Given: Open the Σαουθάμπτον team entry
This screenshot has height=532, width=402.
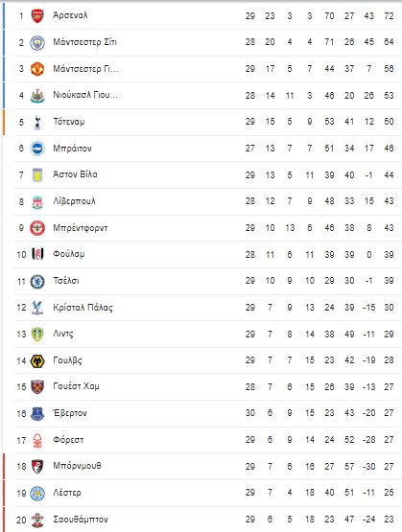Looking at the screenshot, I should [x=81, y=520].
